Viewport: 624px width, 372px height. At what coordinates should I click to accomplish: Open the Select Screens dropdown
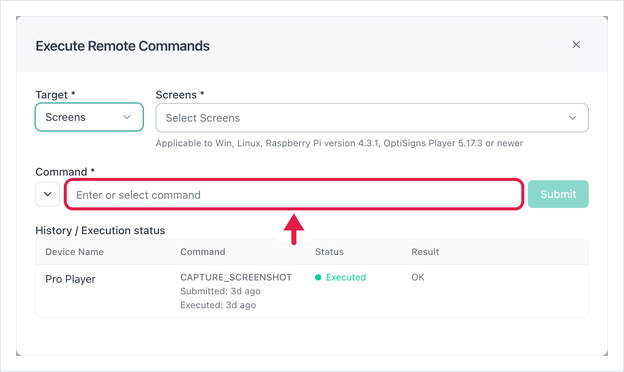(372, 118)
